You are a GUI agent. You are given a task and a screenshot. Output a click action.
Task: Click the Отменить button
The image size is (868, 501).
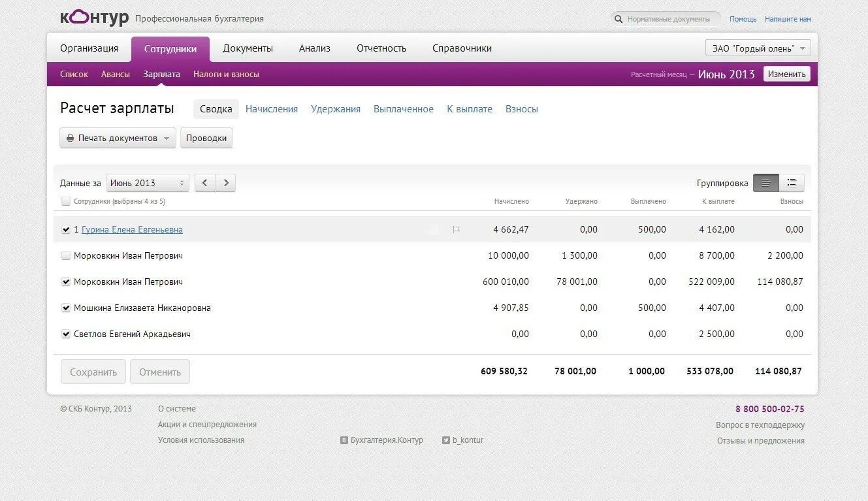[160, 372]
